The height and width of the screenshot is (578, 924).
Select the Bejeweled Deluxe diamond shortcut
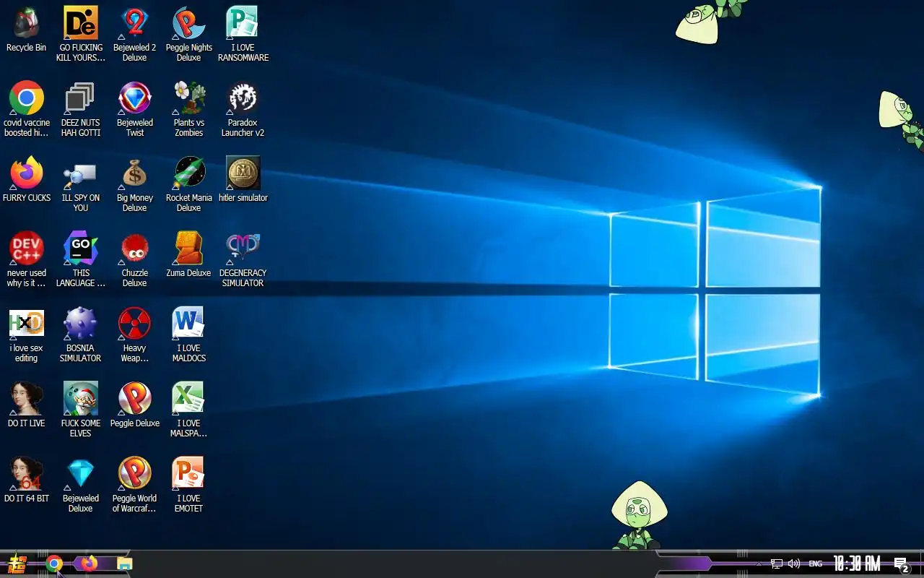[x=81, y=485]
